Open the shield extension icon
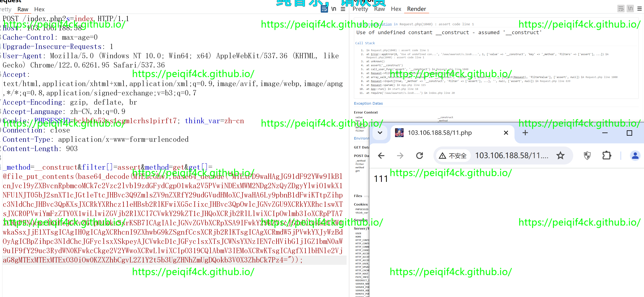The image size is (644, 297). (587, 155)
